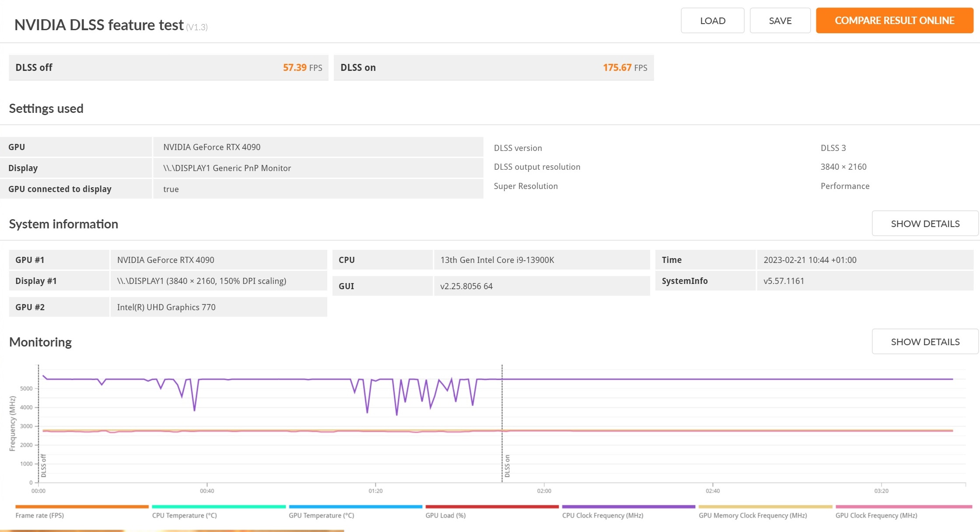Viewport: 980px width, 532px height.
Task: Click the 02:00 label on chart time axis
Action: [x=544, y=491]
